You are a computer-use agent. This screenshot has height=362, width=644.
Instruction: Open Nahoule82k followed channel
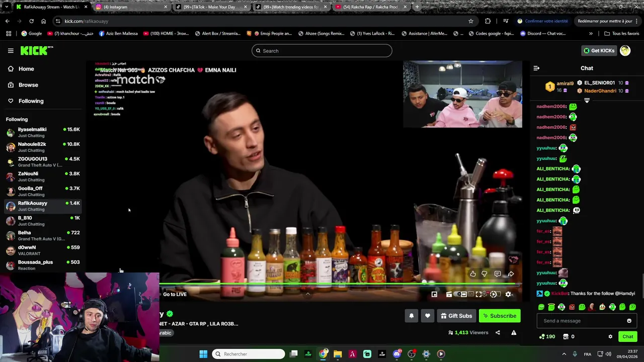click(x=43, y=147)
